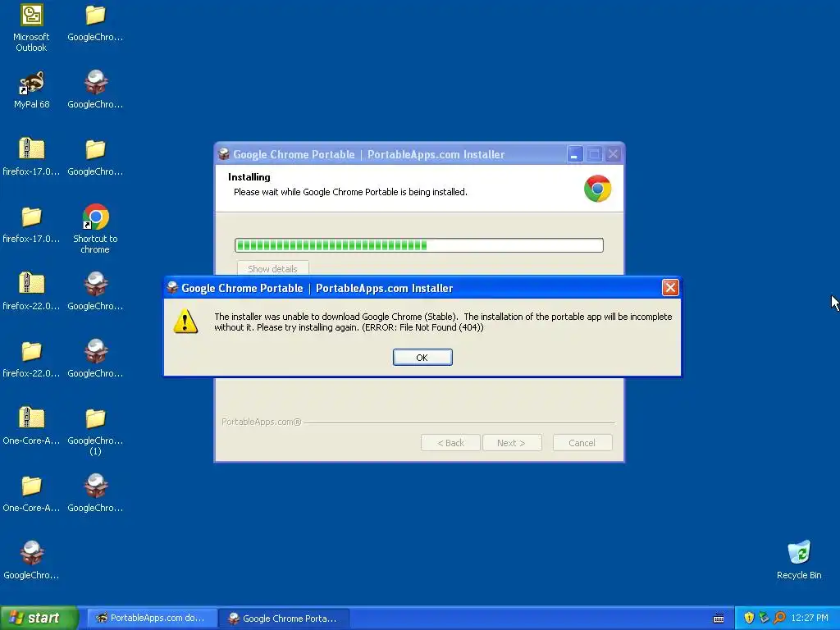Image resolution: width=840 pixels, height=630 pixels.
Task: Click the 12:27 PM system clock
Action: (810, 618)
